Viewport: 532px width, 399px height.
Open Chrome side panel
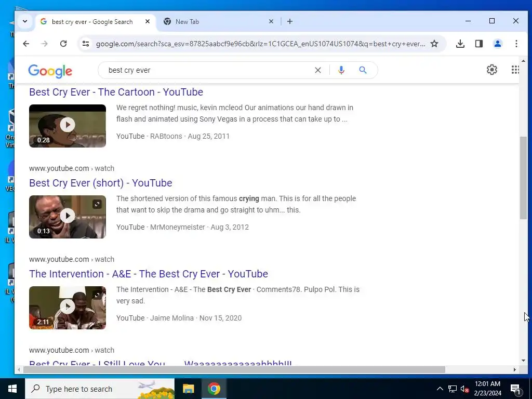[478, 44]
